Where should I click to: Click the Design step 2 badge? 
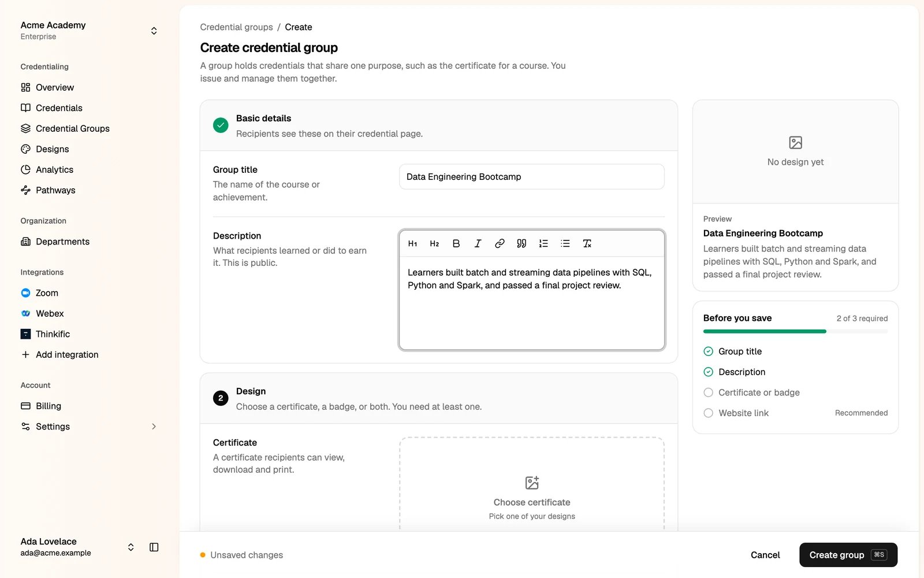click(221, 398)
